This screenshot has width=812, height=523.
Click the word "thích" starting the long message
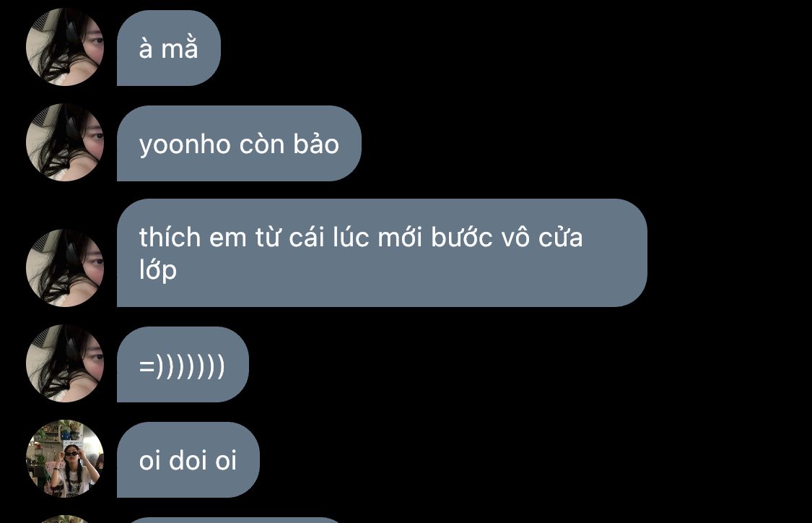170,238
